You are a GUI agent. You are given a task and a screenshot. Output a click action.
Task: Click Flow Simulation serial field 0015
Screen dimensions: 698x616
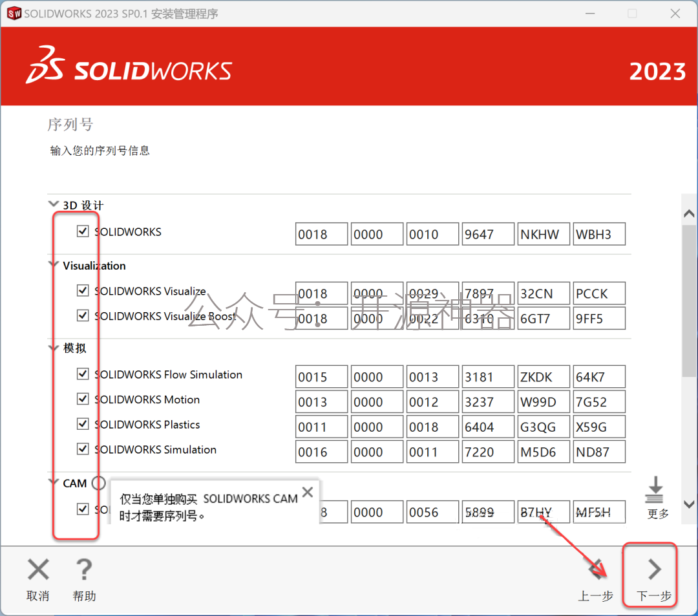[321, 377]
